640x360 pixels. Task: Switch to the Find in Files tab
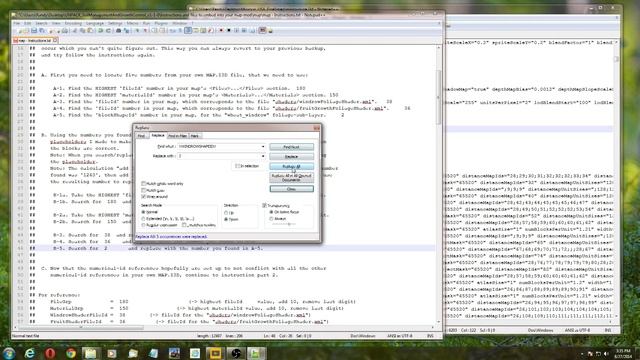178,136
